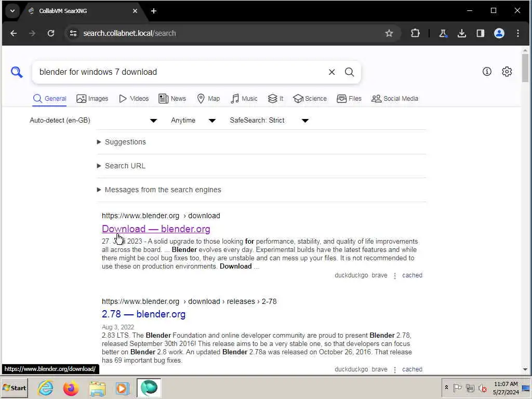Bookmark this page with star icon

tap(389, 33)
